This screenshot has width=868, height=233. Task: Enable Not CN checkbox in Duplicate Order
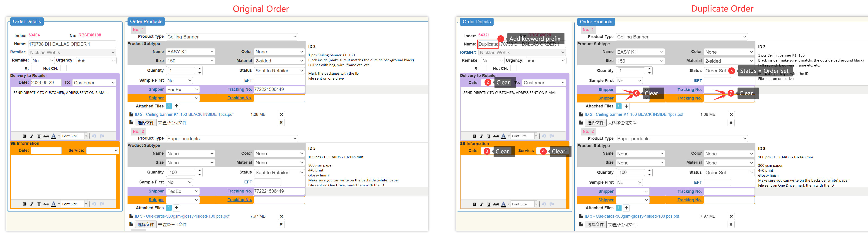513,68
